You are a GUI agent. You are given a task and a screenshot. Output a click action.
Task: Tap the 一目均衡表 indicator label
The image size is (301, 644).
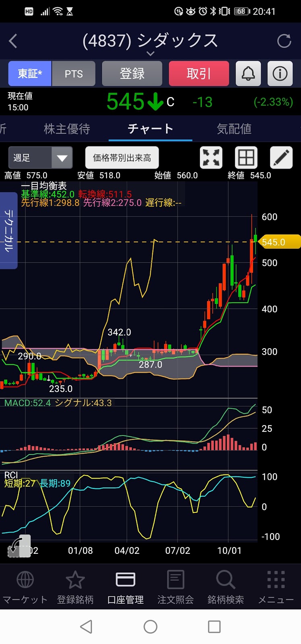click(x=44, y=186)
